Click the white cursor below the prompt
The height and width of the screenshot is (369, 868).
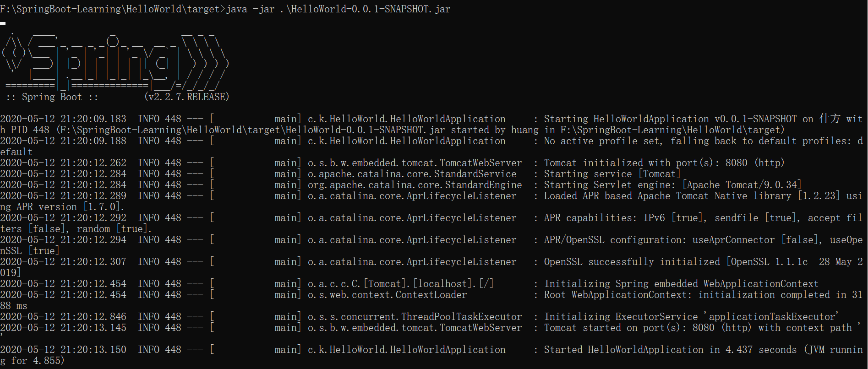[x=3, y=23]
